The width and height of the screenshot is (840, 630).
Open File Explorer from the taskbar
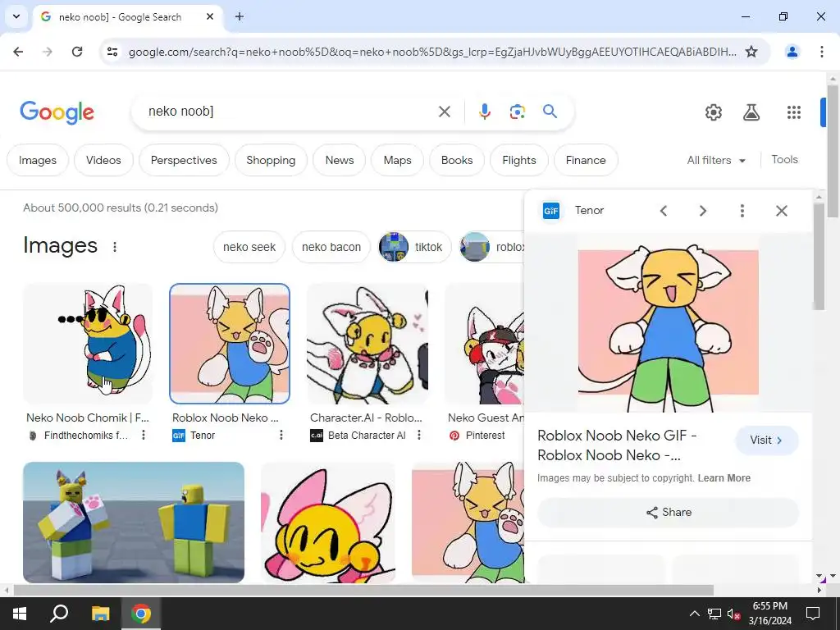click(x=100, y=614)
